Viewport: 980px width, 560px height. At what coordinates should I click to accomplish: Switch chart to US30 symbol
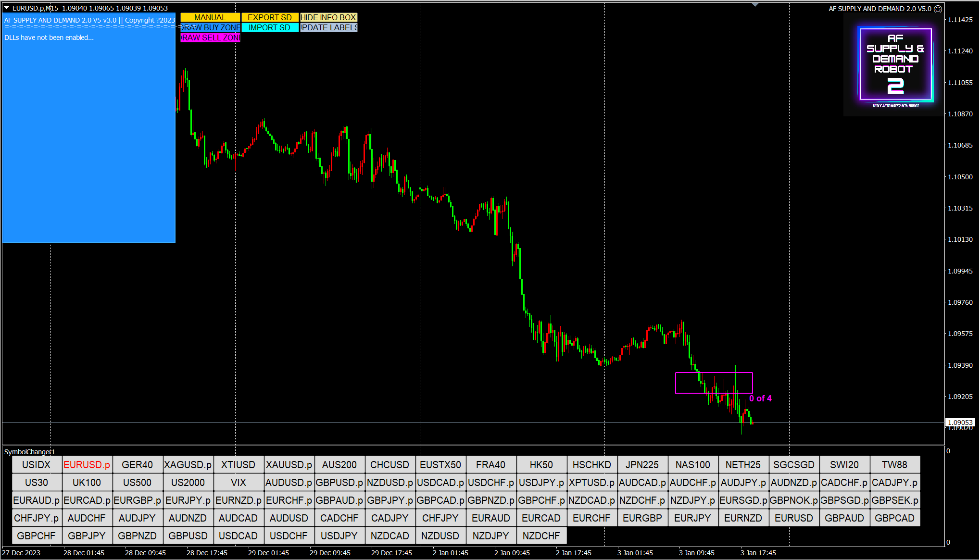point(37,483)
